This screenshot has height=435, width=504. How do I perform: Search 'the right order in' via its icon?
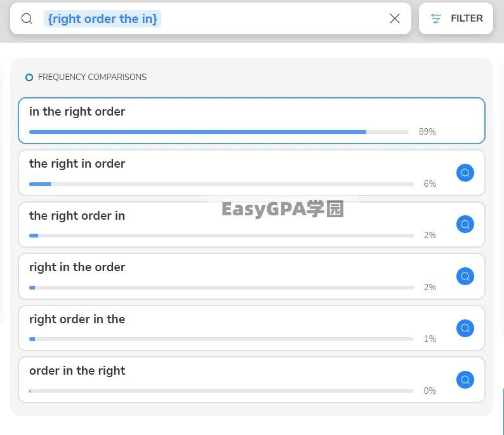coord(465,224)
